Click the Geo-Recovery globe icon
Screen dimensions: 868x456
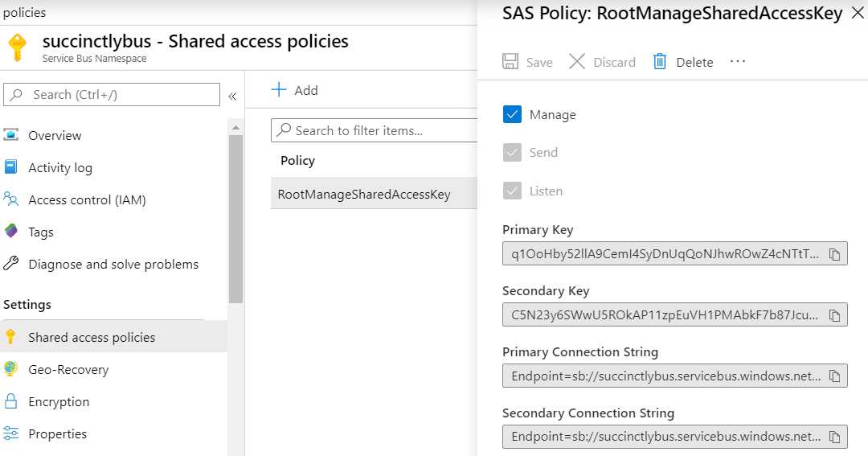tap(10, 368)
